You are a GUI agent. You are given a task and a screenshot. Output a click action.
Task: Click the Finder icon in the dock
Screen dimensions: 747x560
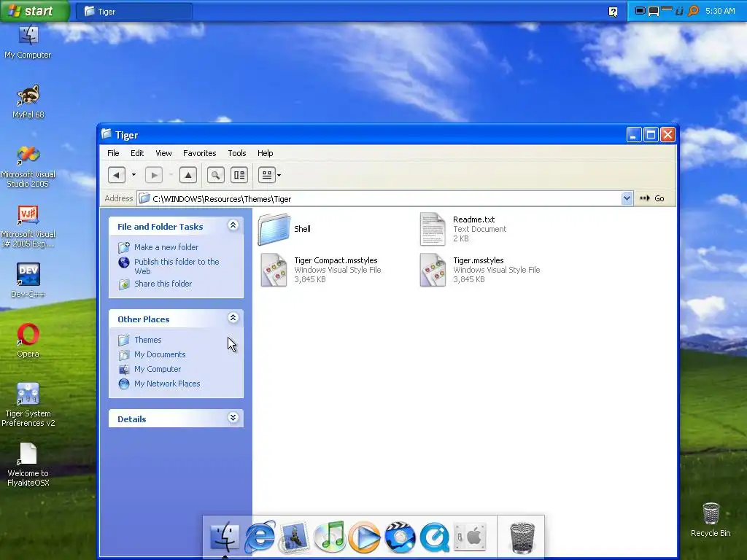coord(225,537)
